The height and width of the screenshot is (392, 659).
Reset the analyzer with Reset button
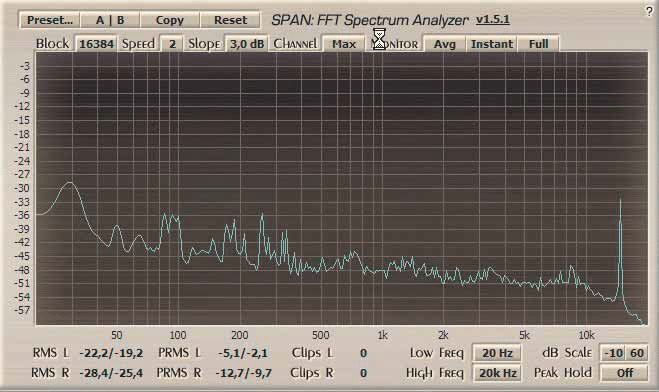pos(230,20)
